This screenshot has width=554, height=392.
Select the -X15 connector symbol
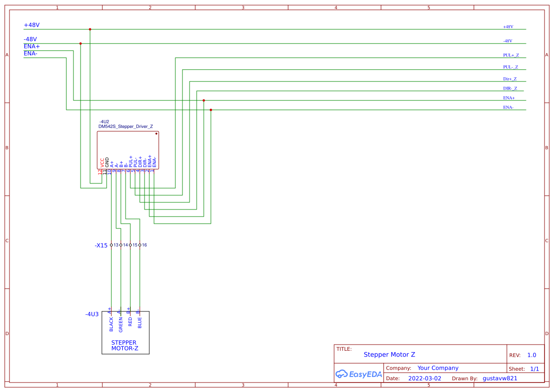click(x=101, y=246)
